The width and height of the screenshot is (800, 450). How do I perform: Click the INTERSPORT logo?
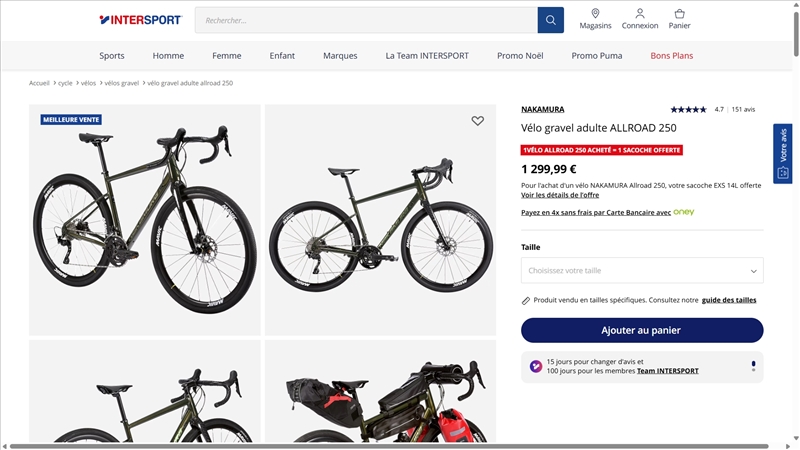(140, 20)
